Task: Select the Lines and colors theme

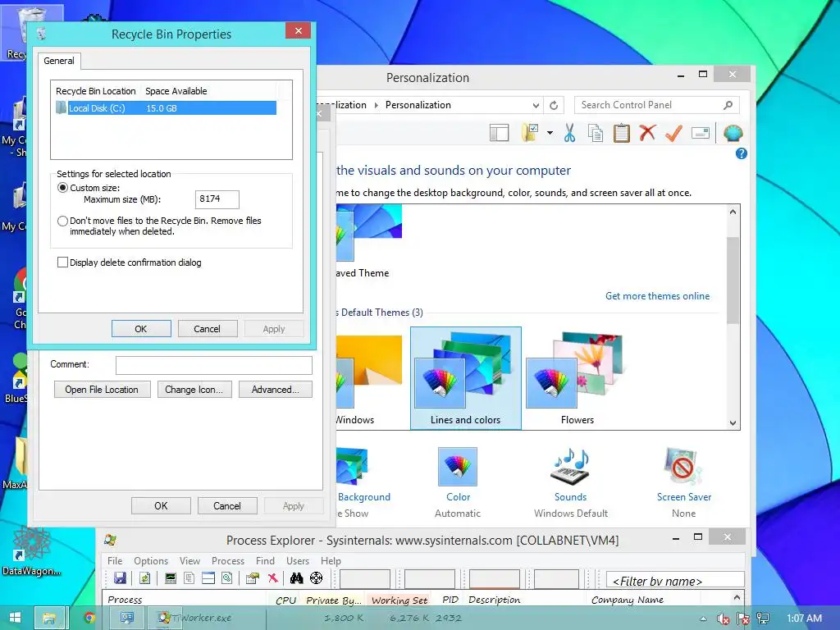Action: coord(466,377)
